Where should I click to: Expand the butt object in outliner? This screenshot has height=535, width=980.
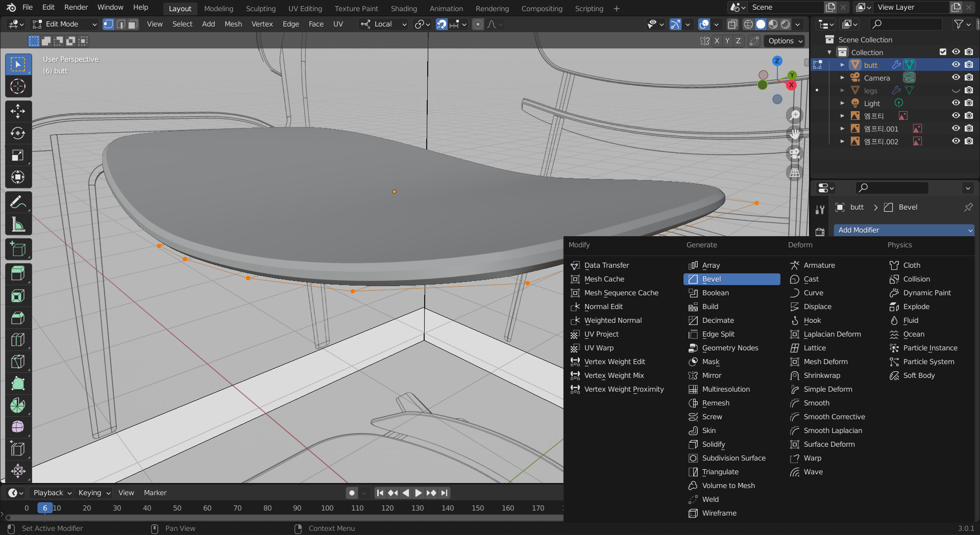(842, 65)
